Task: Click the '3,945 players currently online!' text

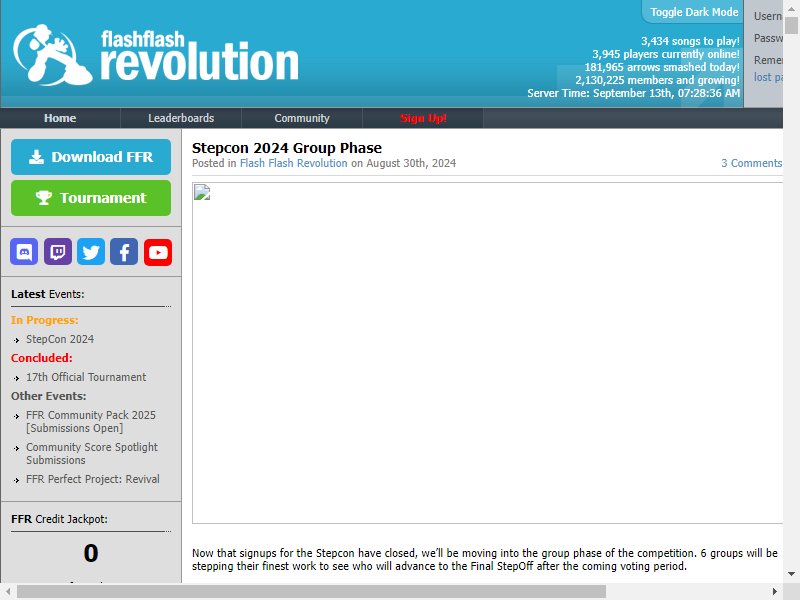Action: [666, 54]
